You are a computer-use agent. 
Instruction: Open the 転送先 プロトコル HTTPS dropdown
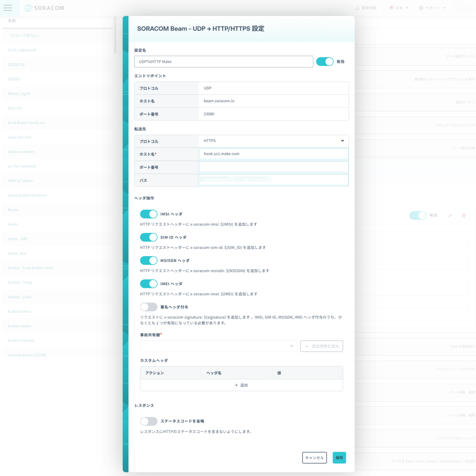pos(273,141)
